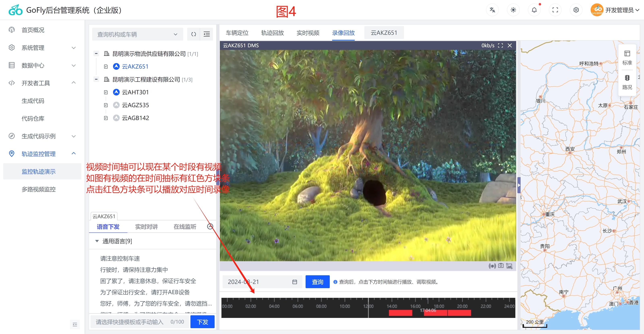Open the notifications bell
This screenshot has height=334, width=644.
[x=534, y=10]
